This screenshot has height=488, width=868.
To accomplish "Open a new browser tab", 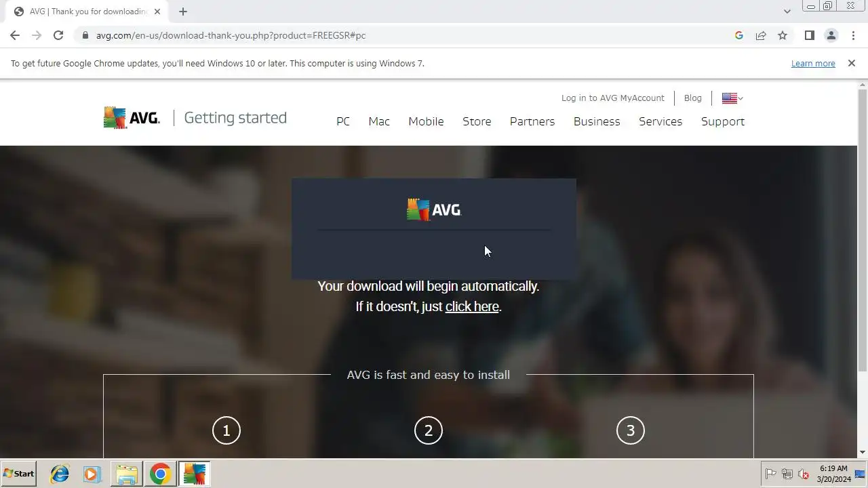I will click(183, 12).
